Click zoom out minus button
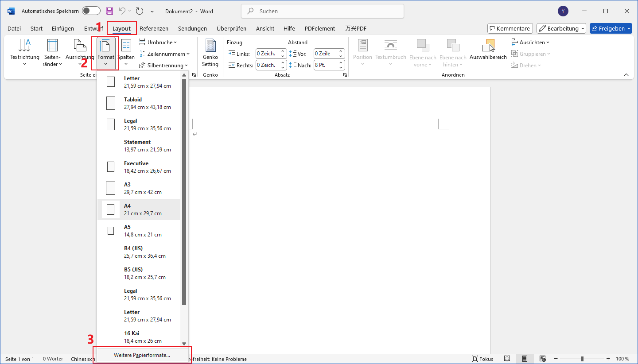638x364 pixels. tap(556, 359)
